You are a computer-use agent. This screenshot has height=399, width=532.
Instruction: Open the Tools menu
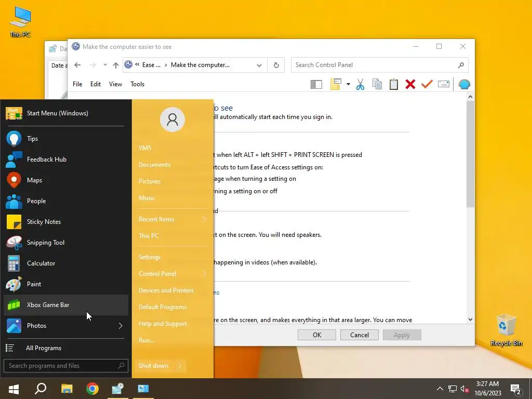[x=137, y=84]
